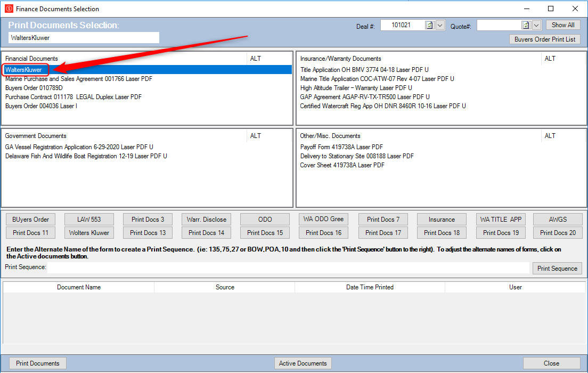Screen dimensions: 588x373
Task: Select Delaware Fish And Wildlife Boat Registration
Action: click(86, 156)
